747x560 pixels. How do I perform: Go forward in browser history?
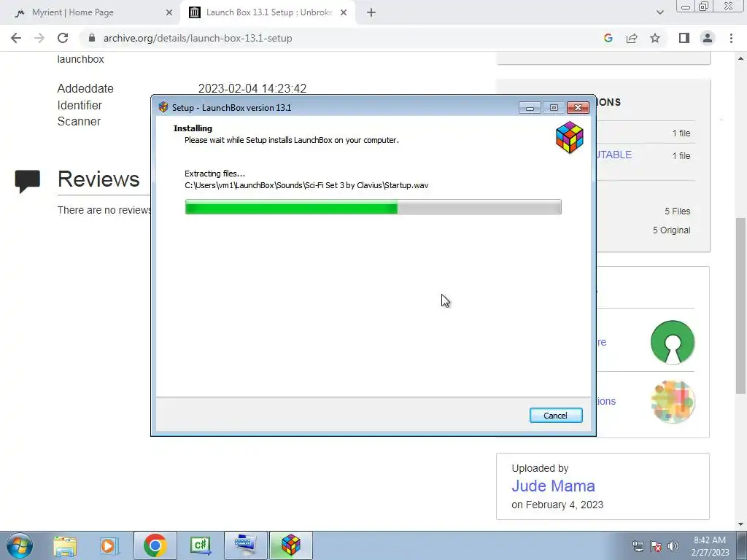[39, 38]
